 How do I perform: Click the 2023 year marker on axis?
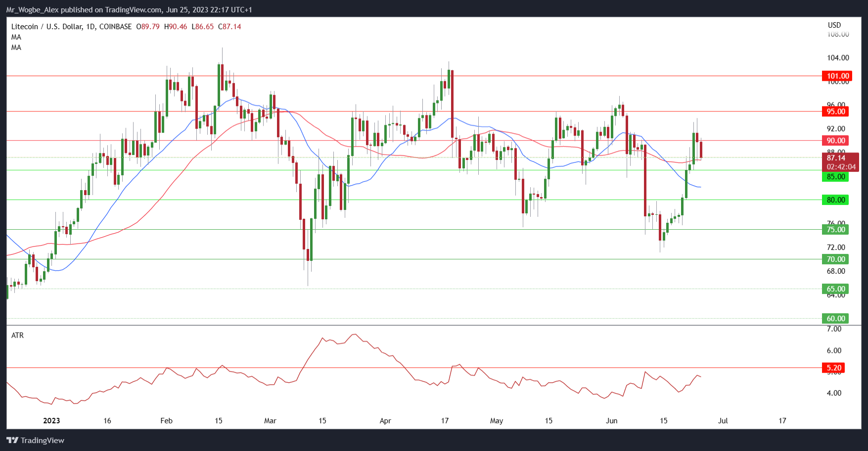pyautogui.click(x=51, y=421)
